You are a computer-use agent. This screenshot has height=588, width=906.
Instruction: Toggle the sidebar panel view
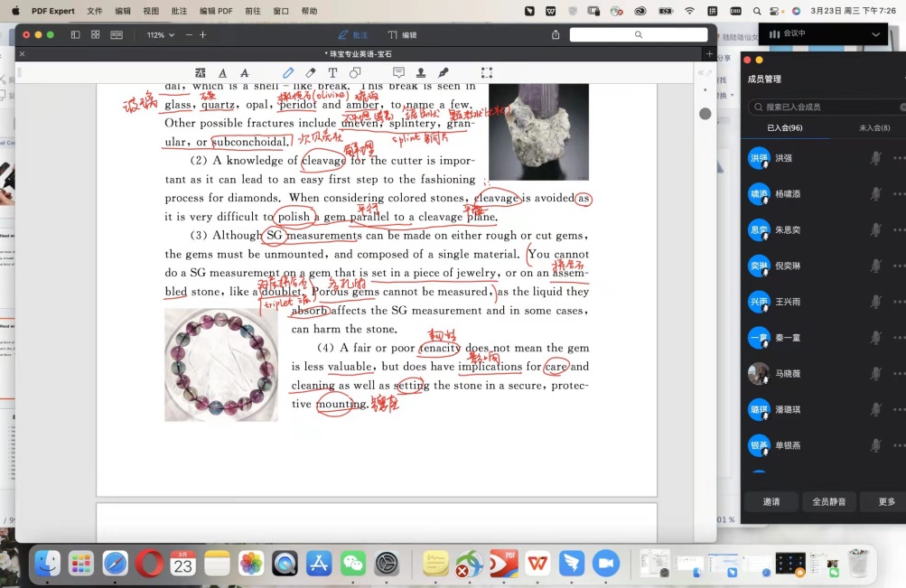coord(75,34)
